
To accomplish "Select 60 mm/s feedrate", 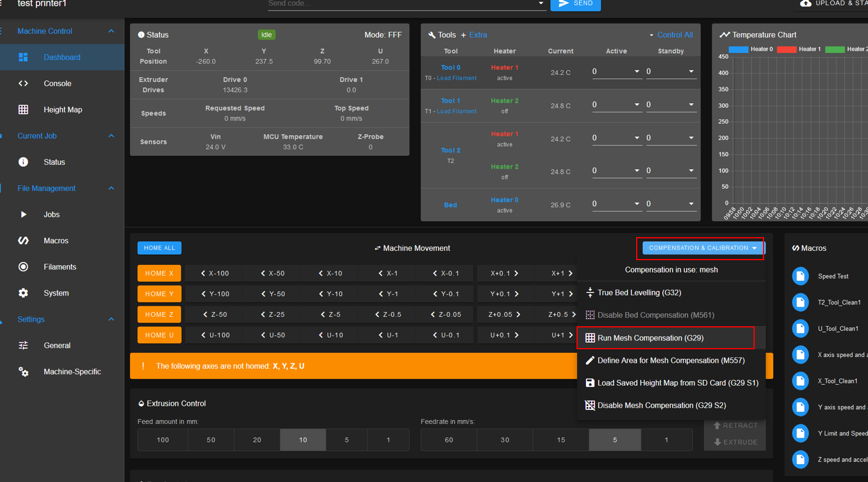I will tap(449, 440).
